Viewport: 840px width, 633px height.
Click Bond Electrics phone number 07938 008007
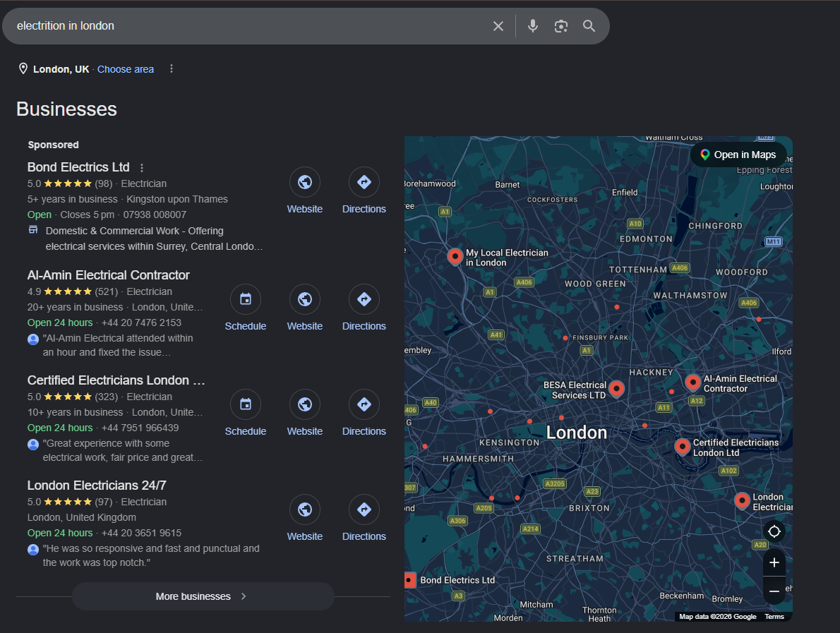pyautogui.click(x=155, y=215)
